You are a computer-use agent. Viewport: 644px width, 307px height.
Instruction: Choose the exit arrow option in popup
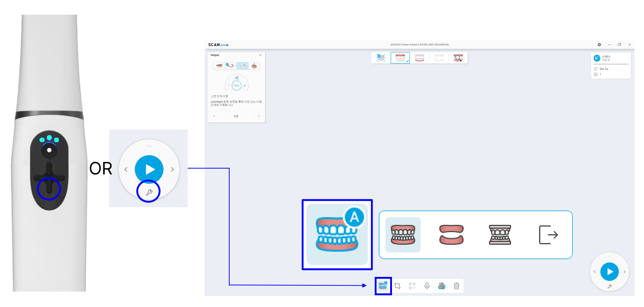548,235
